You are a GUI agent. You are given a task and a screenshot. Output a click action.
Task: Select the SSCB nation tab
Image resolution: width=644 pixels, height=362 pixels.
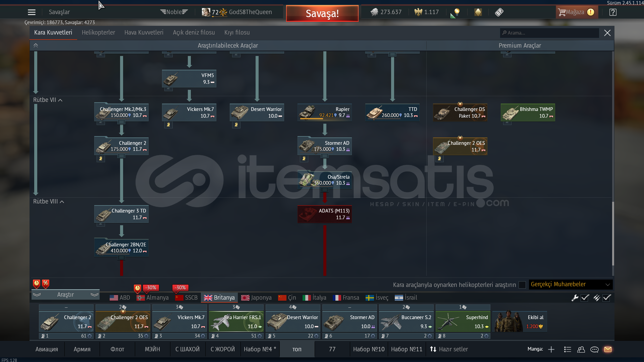[x=186, y=298]
